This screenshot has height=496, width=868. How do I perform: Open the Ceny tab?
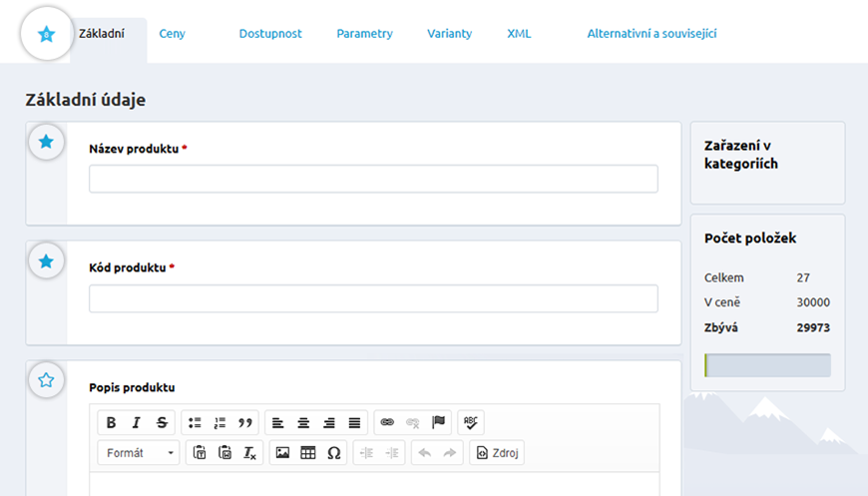[173, 34]
